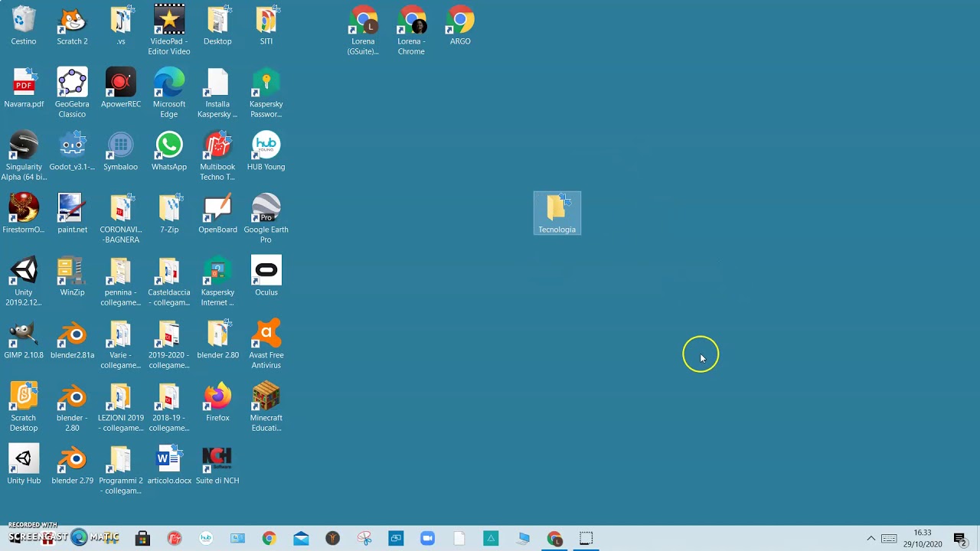This screenshot has width=980, height=551.
Task: Launch WhatsApp from the desktop
Action: pyautogui.click(x=169, y=152)
